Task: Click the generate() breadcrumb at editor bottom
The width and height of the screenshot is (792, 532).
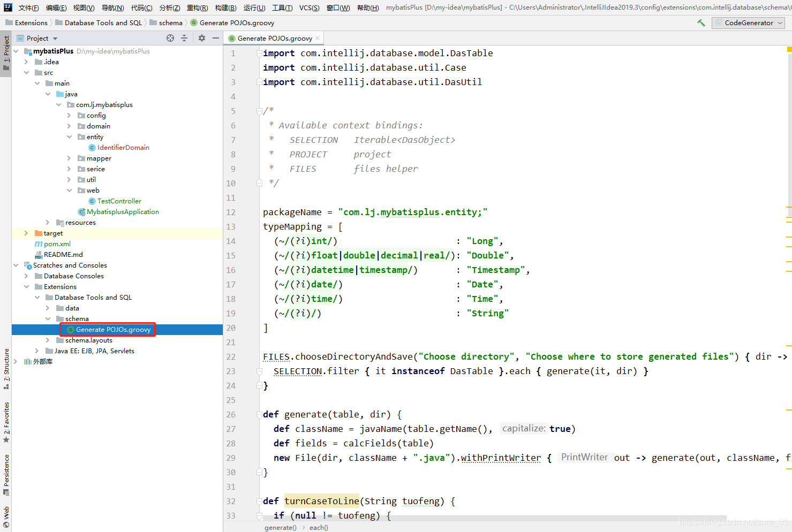Action: (280, 527)
